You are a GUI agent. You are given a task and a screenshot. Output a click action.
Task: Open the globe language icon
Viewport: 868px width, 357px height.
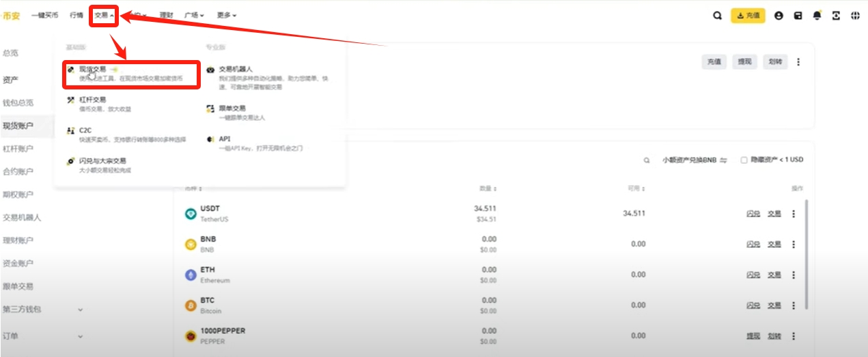855,16
